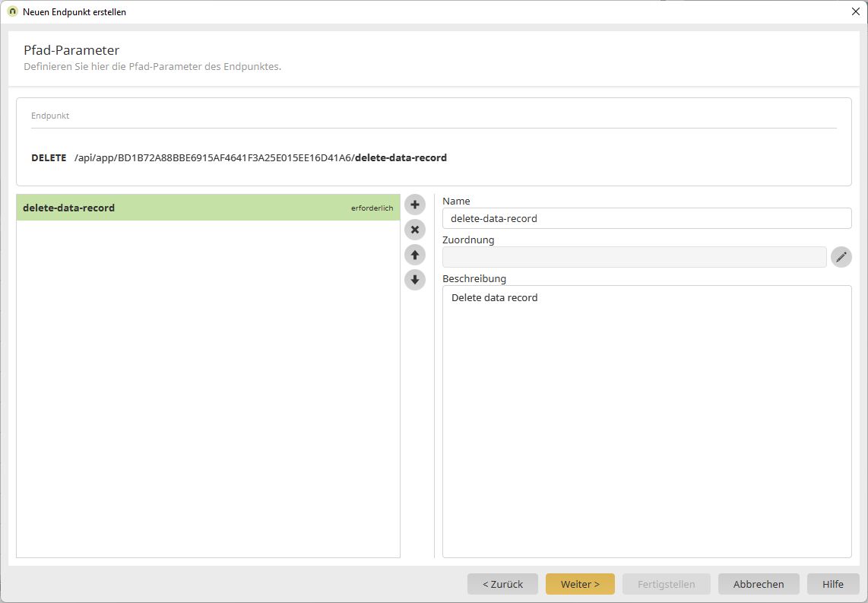The image size is (868, 603).
Task: Close the Neuen Endpunkt erstellen dialog
Action: click(855, 11)
